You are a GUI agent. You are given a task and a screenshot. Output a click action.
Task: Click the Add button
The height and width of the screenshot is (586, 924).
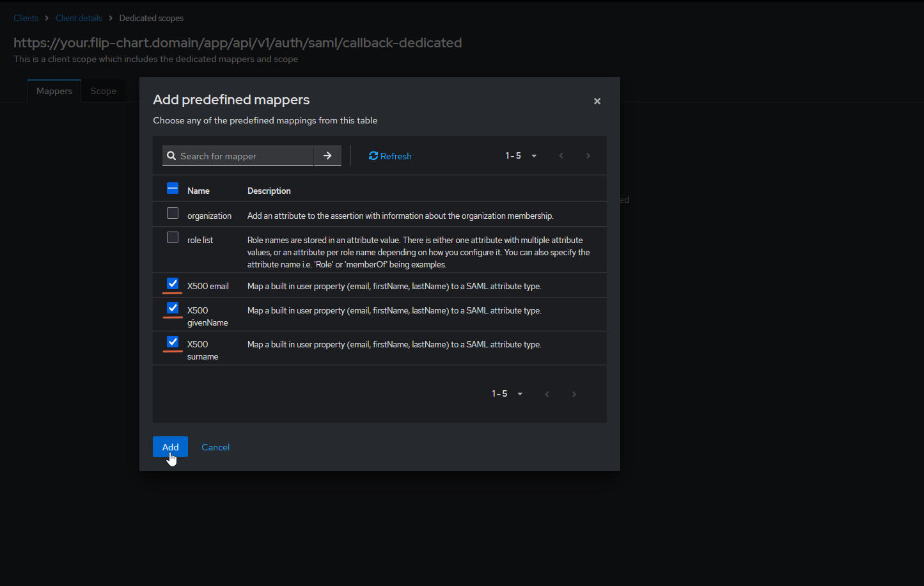tap(170, 447)
